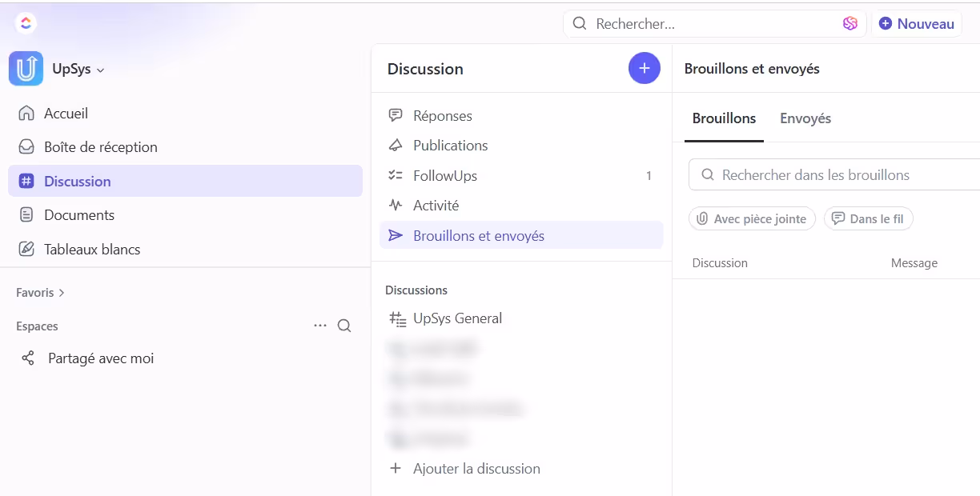The width and height of the screenshot is (980, 496).
Task: Open the Accueil home section
Action: [65, 113]
